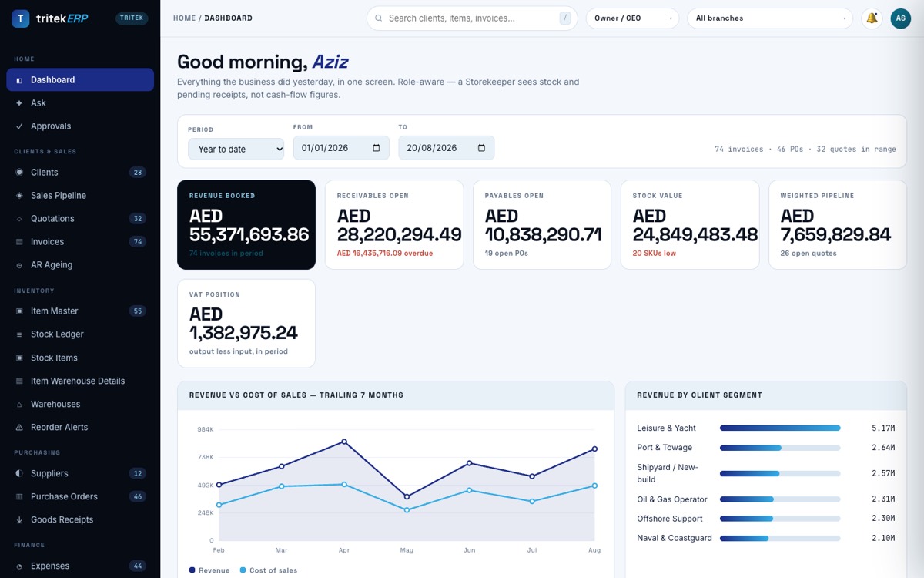The image size is (924, 578).
Task: Open Sales Pipeline menu item
Action: [x=80, y=196]
